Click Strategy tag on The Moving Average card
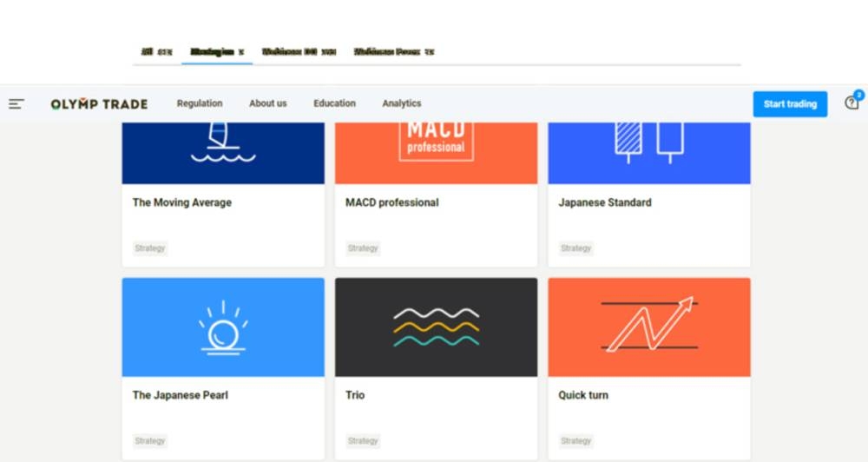Image resolution: width=868 pixels, height=462 pixels. pyautogui.click(x=150, y=248)
